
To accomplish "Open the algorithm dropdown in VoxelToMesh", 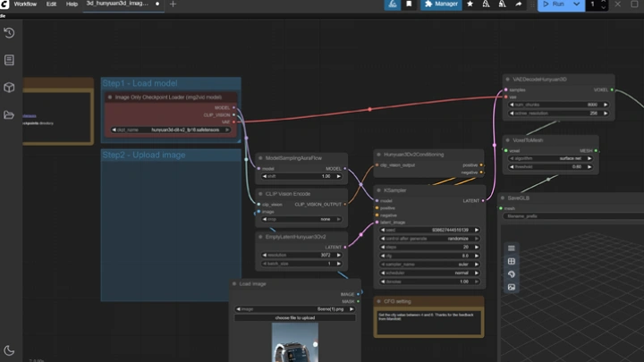I will click(x=550, y=158).
